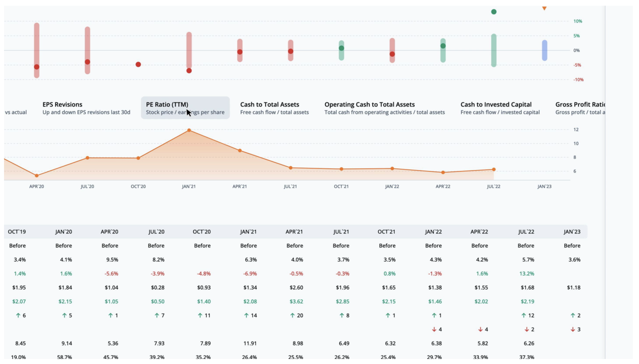Click the red down arrow beside 3
The image size is (639, 364).
click(x=573, y=329)
